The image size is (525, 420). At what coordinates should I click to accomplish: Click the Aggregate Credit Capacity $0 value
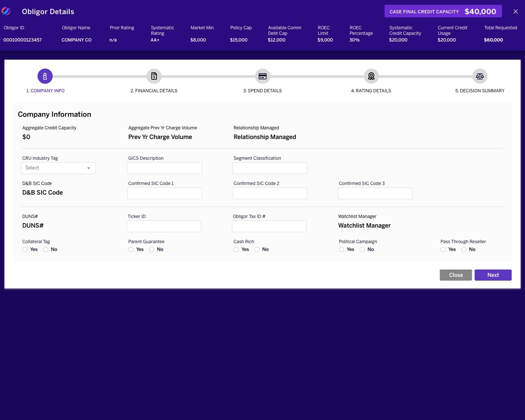[x=26, y=137]
